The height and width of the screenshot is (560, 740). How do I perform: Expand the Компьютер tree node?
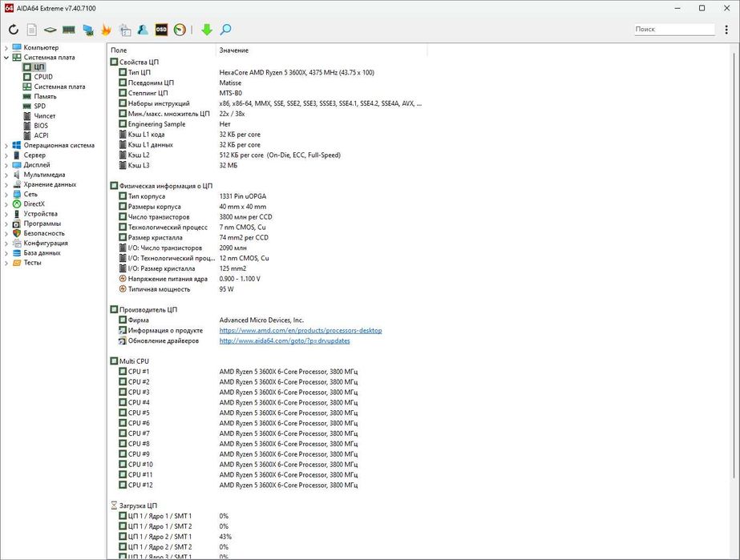click(x=6, y=47)
